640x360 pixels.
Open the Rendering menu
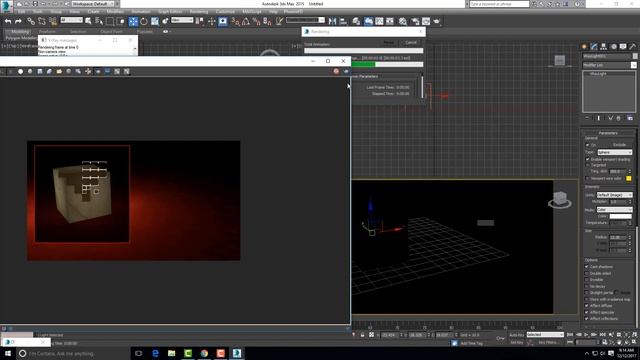pos(198,12)
